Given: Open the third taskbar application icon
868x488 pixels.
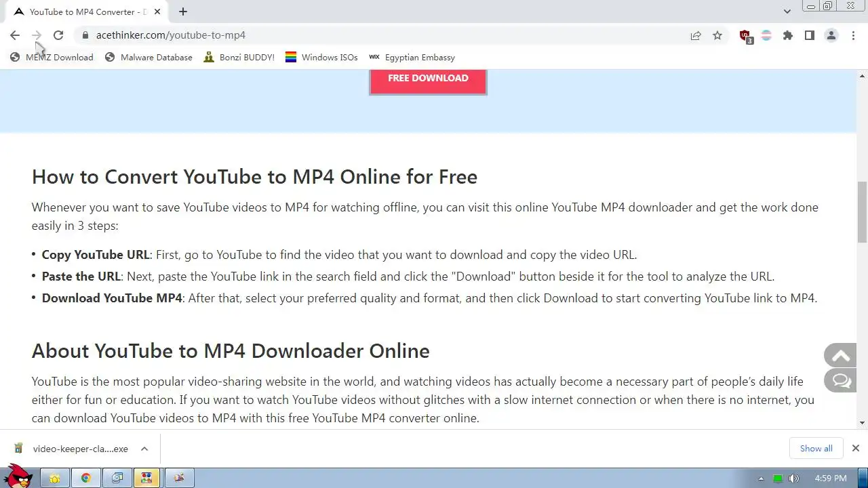Looking at the screenshot, I should coord(117,478).
